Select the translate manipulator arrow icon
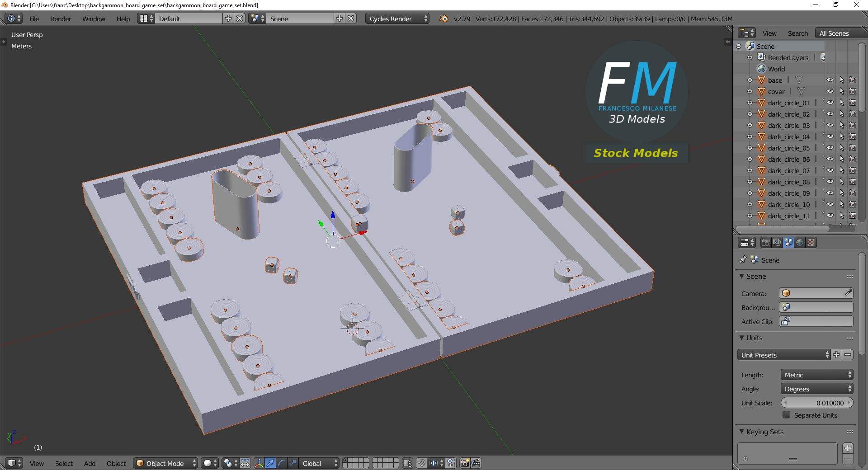Viewport: 868px width, 470px height. 270,463
